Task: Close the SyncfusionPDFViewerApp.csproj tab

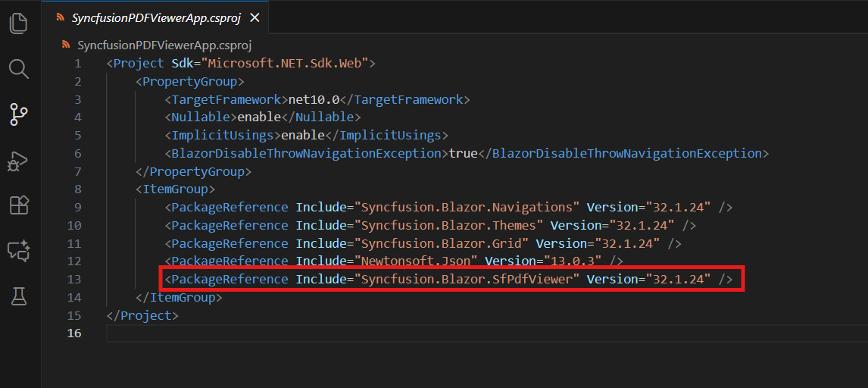Action: (254, 17)
